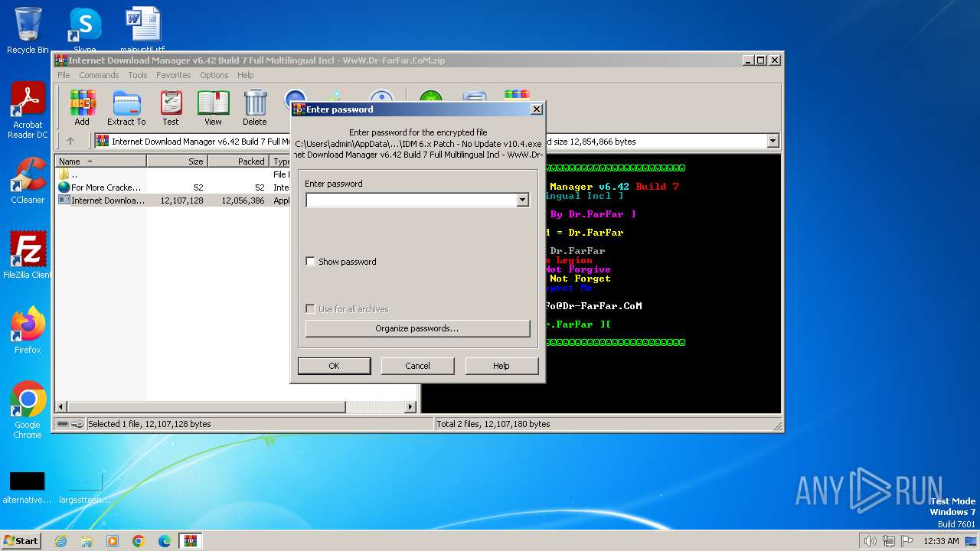This screenshot has width=980, height=551.
Task: Enable the Show password checkbox
Action: coord(310,262)
